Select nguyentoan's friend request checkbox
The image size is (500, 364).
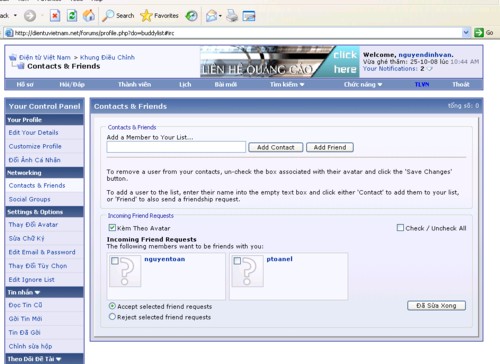coord(115,261)
